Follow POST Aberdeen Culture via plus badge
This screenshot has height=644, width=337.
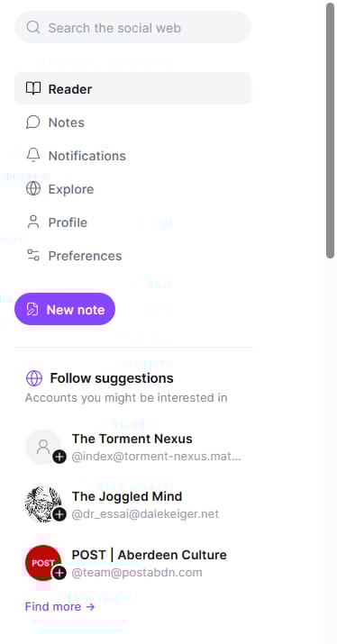(59, 573)
